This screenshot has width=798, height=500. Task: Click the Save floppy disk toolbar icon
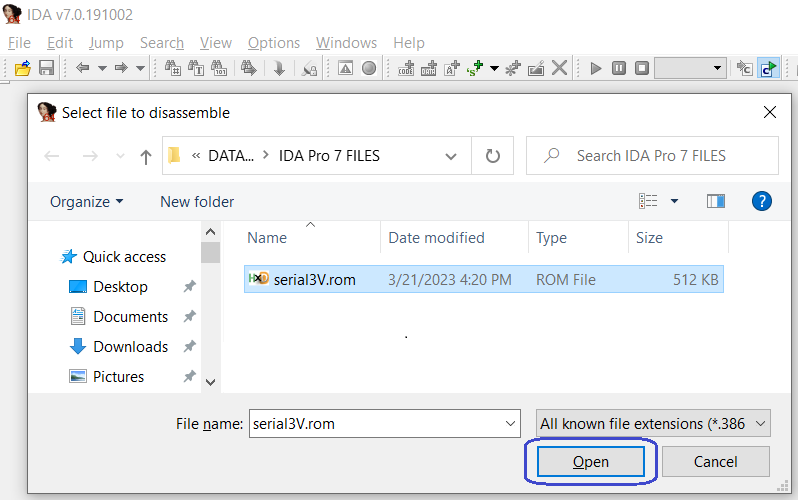tap(46, 68)
